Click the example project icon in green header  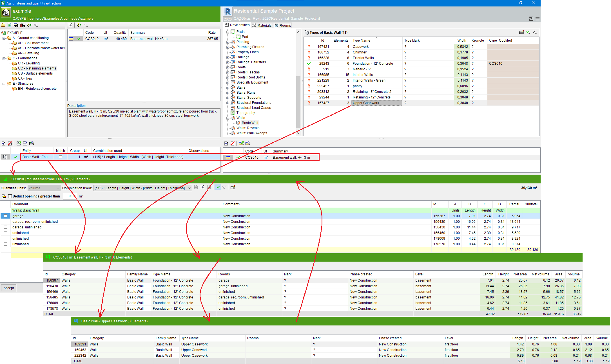click(6, 12)
